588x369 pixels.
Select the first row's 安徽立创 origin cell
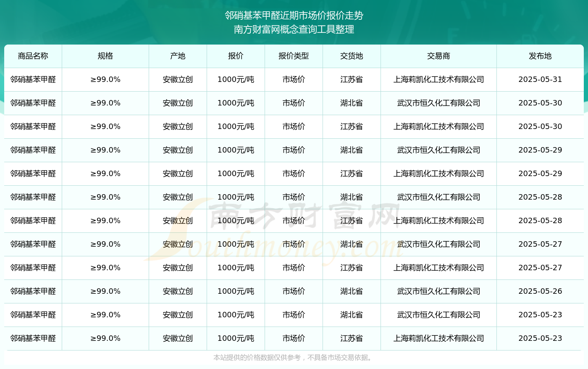point(178,79)
